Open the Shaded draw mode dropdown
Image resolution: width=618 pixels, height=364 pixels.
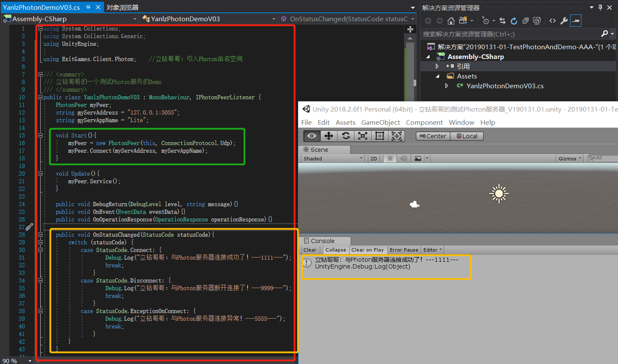[333, 158]
